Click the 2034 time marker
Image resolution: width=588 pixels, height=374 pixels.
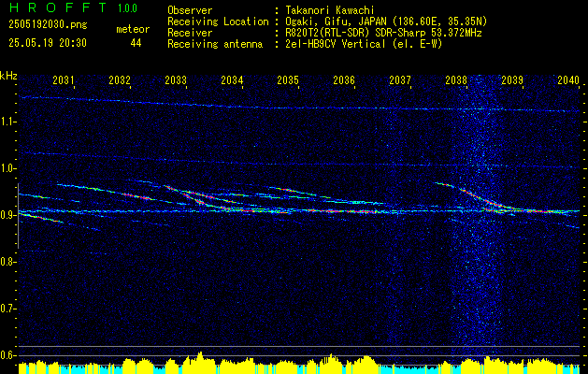point(232,79)
